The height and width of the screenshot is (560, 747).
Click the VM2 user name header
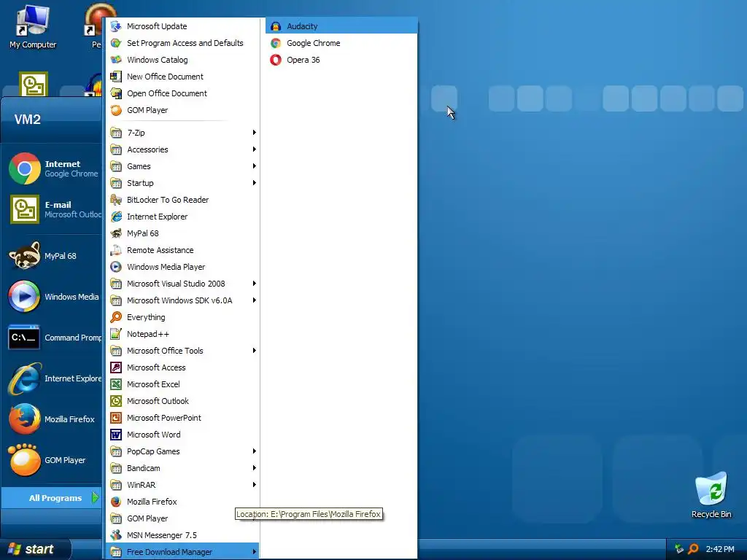coord(27,119)
